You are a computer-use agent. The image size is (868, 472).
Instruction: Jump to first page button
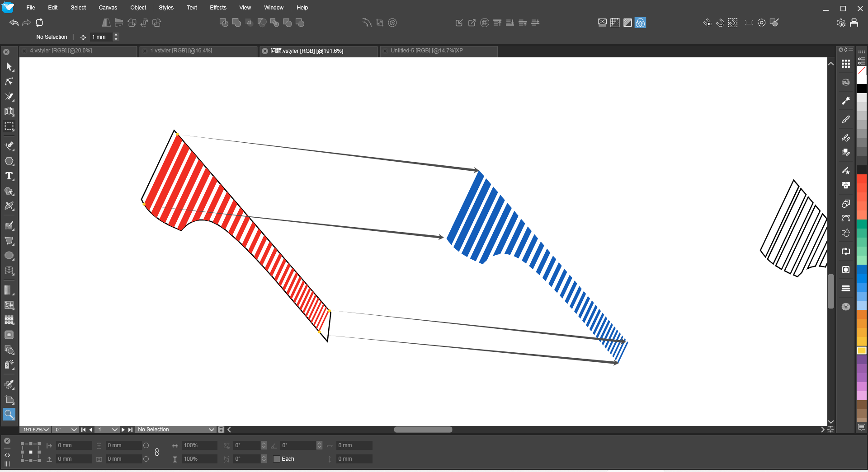click(x=83, y=430)
